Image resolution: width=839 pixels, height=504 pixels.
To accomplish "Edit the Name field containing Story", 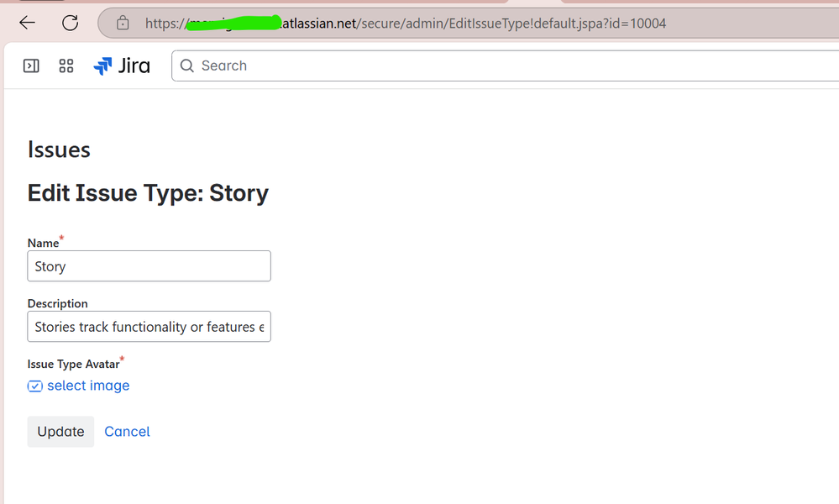I will pyautogui.click(x=149, y=266).
